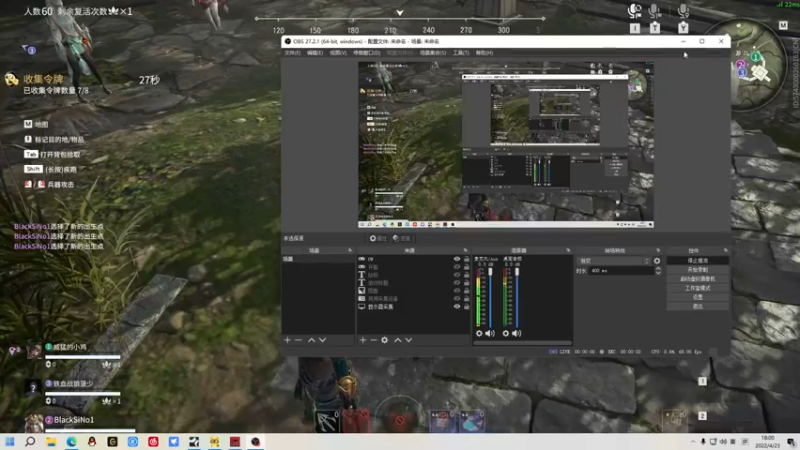Add a new scene with the plus icon
The image size is (800, 450).
[287, 340]
